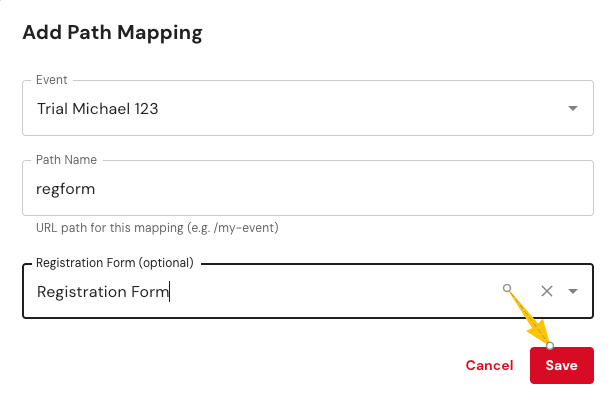The image size is (613, 405).
Task: Select the Trial Michael 123 event value
Action: pos(98,108)
